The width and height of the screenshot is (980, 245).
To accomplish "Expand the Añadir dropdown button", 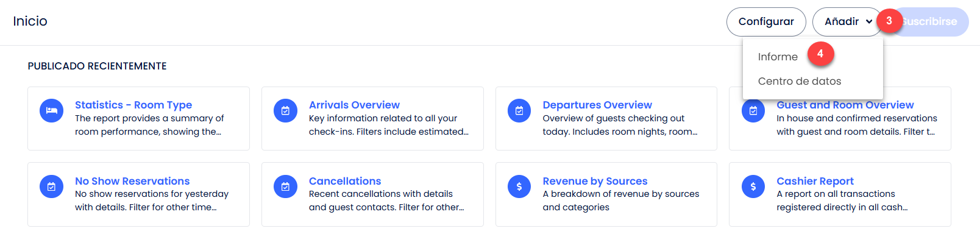I will pos(848,22).
